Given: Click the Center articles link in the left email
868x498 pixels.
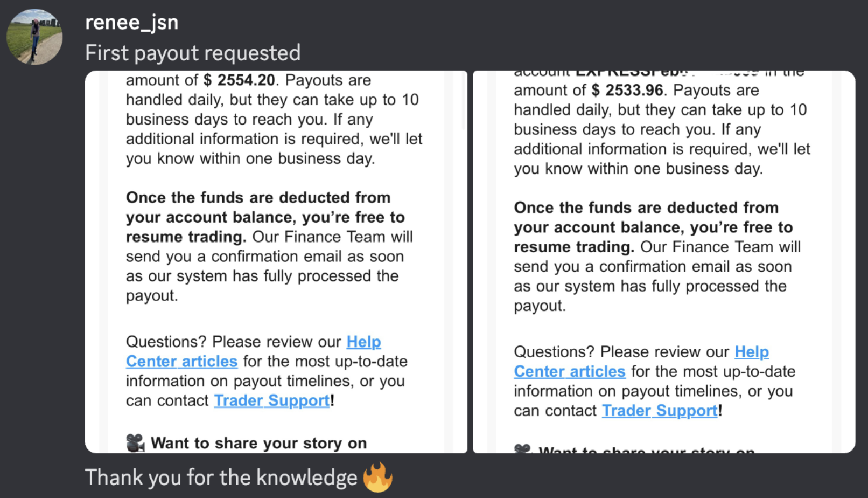Looking at the screenshot, I should click(181, 361).
